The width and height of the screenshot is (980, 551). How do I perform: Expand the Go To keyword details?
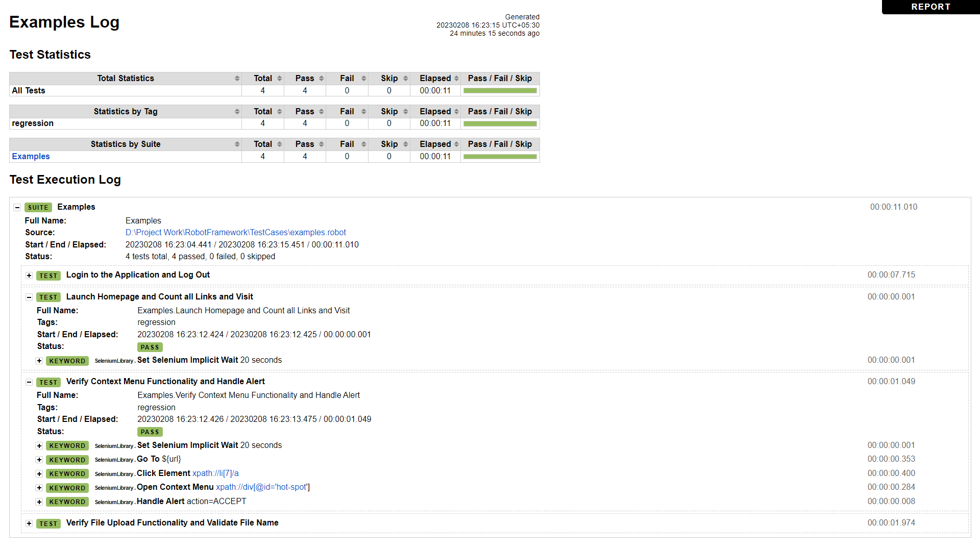pyautogui.click(x=39, y=460)
